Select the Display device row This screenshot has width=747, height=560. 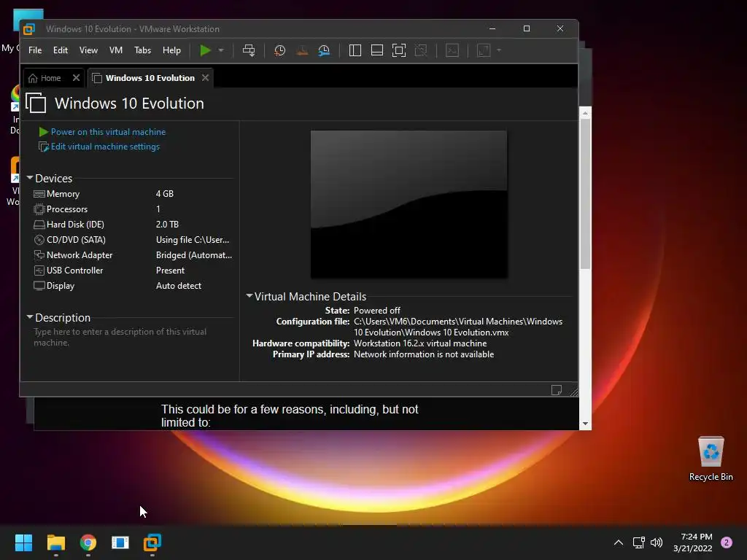click(133, 286)
